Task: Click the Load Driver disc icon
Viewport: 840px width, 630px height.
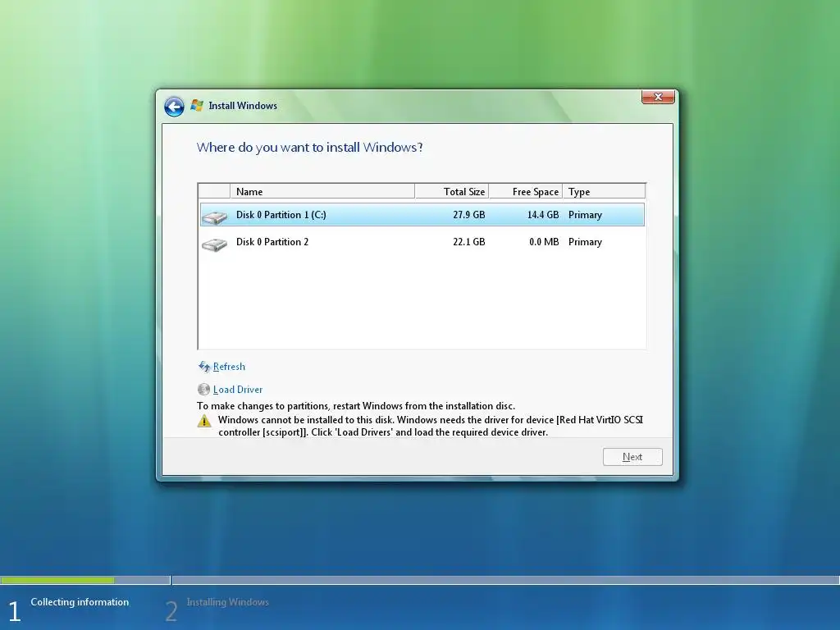Action: pos(203,389)
